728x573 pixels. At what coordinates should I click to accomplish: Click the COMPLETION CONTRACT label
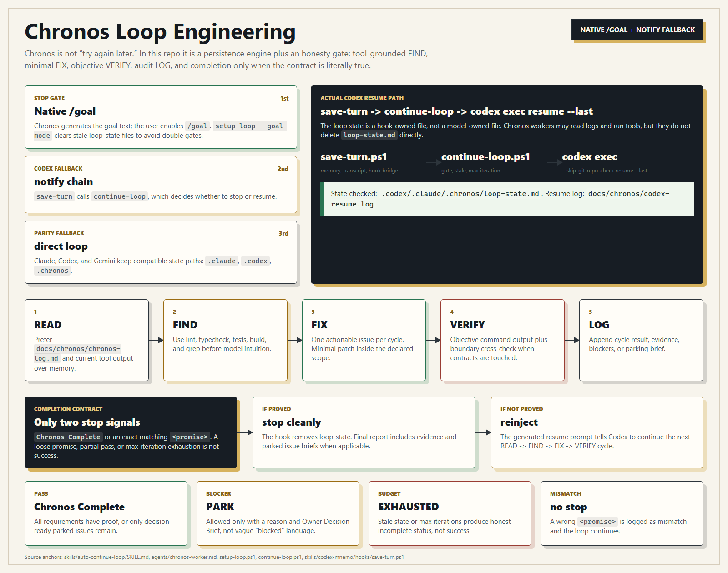click(x=68, y=409)
